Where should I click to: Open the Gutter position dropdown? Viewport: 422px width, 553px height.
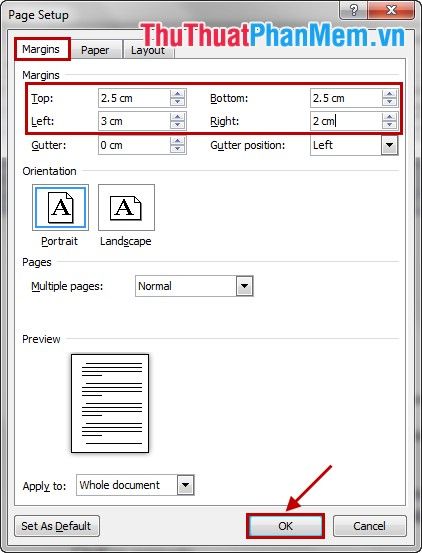pos(389,145)
